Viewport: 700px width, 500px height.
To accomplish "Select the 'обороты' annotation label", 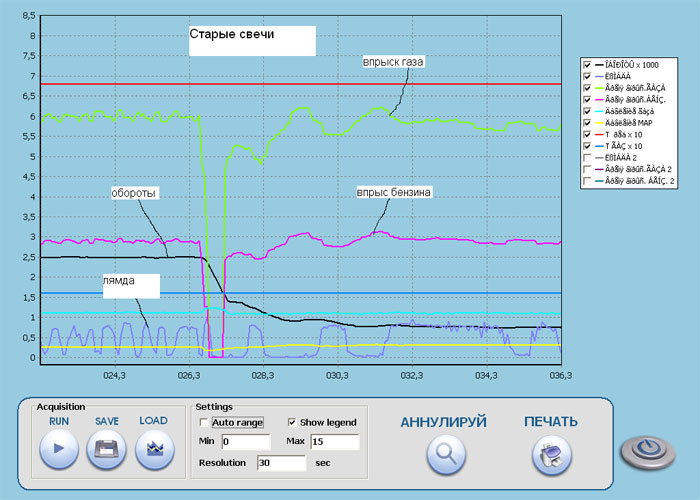I will [x=135, y=193].
